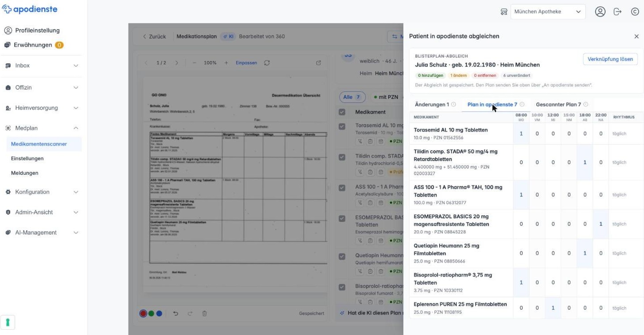Screen dimensions: 644x335
Task: Pick the red annotation color swatch
Action: click(143, 313)
